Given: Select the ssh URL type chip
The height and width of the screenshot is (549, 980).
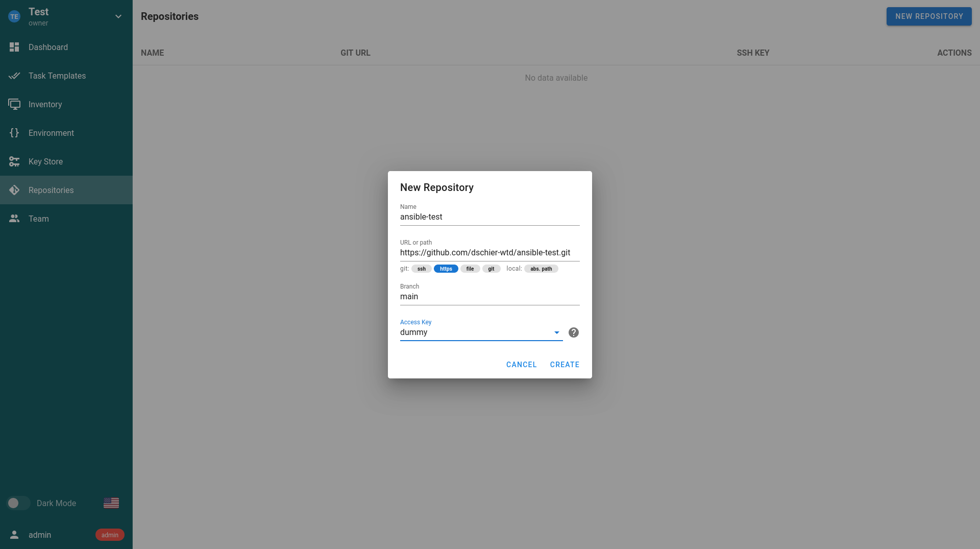Looking at the screenshot, I should pyautogui.click(x=421, y=269).
